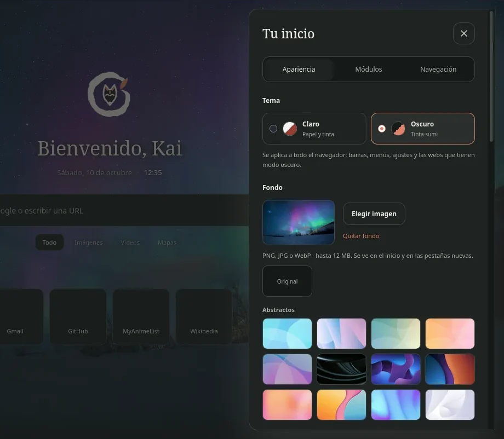Viewport: 504px width, 439px height.
Task: Open the GitHub shortcut tile
Action: tap(78, 317)
